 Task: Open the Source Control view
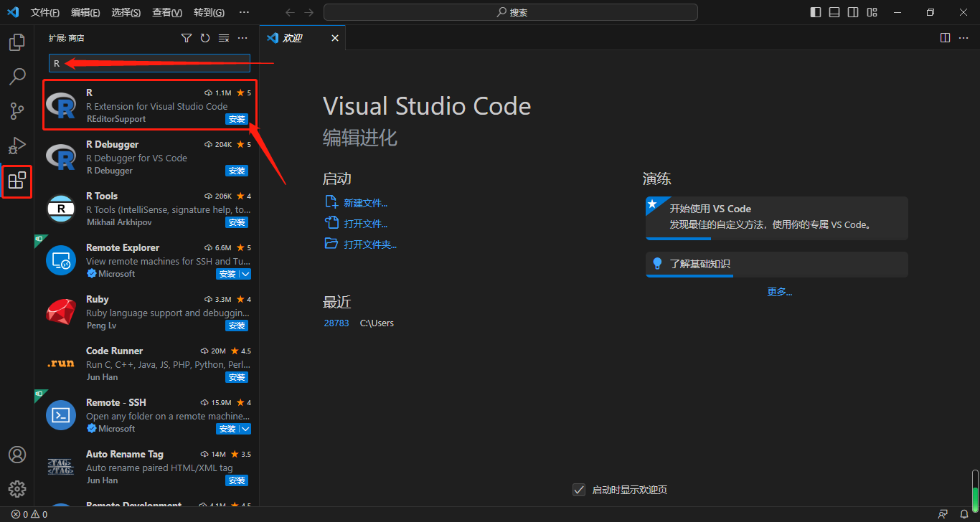point(17,111)
